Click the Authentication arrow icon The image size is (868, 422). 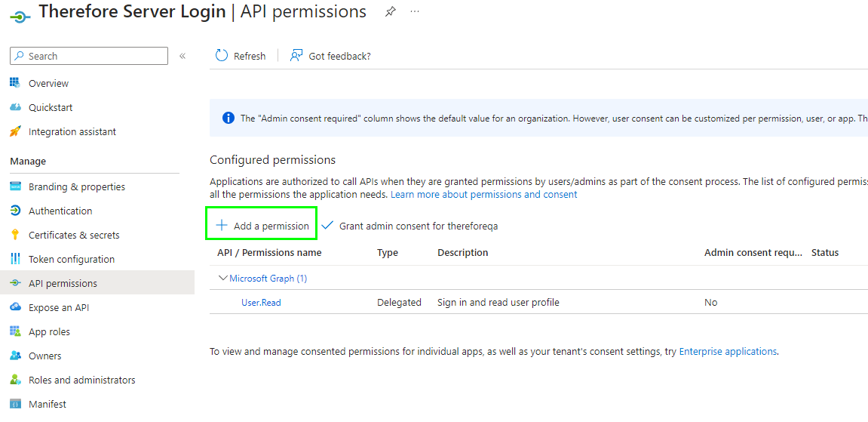(x=16, y=211)
